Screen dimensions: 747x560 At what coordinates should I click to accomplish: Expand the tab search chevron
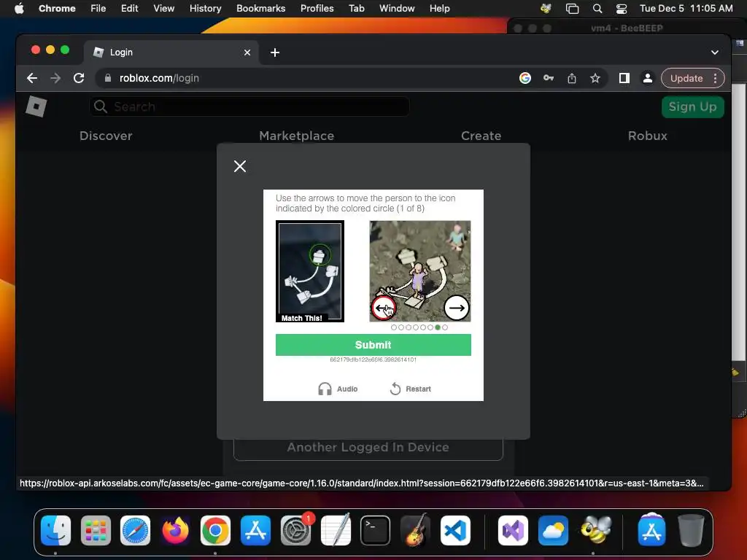click(x=715, y=52)
